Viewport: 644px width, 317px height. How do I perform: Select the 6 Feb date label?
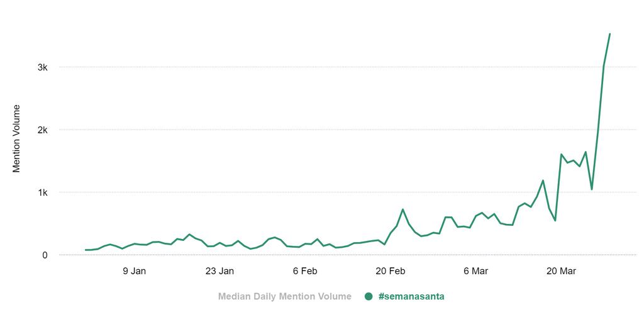[304, 272]
